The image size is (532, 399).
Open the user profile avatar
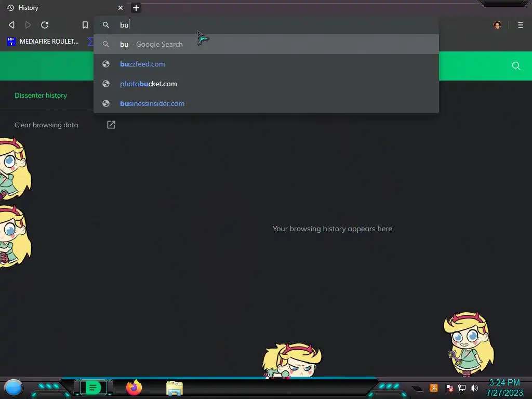point(497,25)
